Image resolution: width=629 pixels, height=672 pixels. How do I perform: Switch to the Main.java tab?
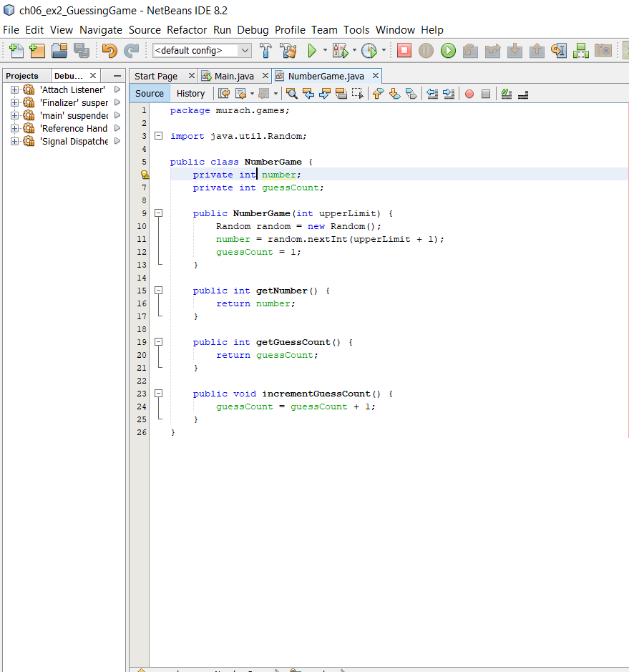(236, 75)
